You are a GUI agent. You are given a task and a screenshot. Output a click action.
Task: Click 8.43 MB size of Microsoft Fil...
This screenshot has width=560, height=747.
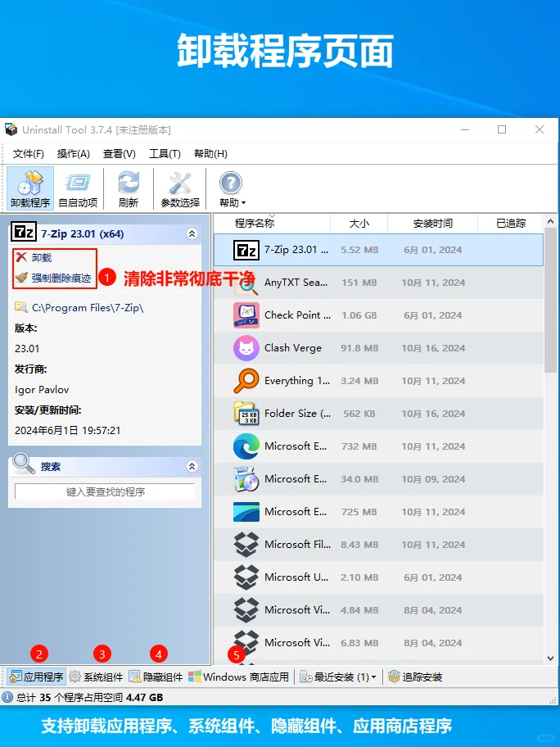pyautogui.click(x=359, y=545)
